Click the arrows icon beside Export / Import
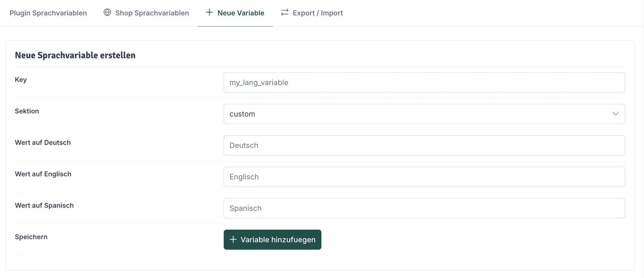 tap(284, 13)
